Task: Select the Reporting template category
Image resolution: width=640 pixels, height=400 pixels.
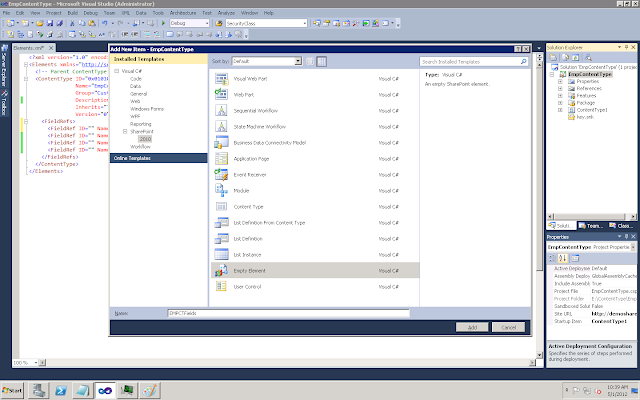Action: click(140, 124)
